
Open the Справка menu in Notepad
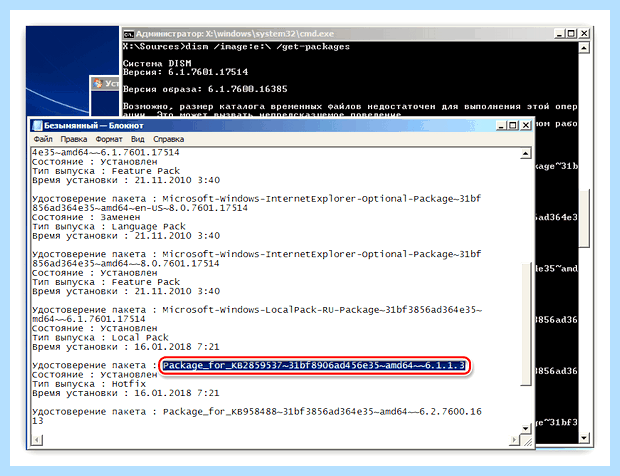pyautogui.click(x=168, y=139)
